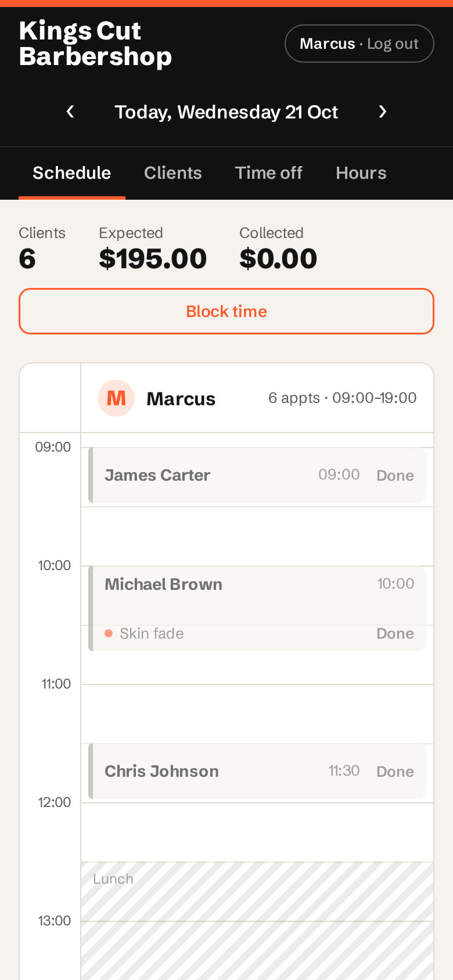453x980 pixels.
Task: Tap the Block time button
Action: tap(227, 311)
